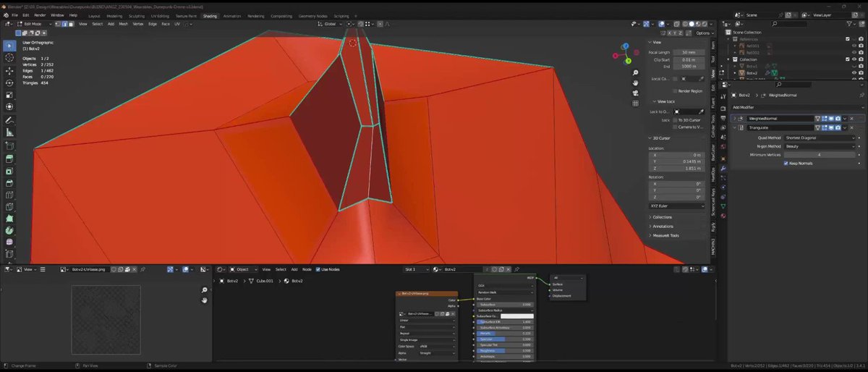Pick the Measure tool
Screen dimensions: 868x372
tap(9, 132)
